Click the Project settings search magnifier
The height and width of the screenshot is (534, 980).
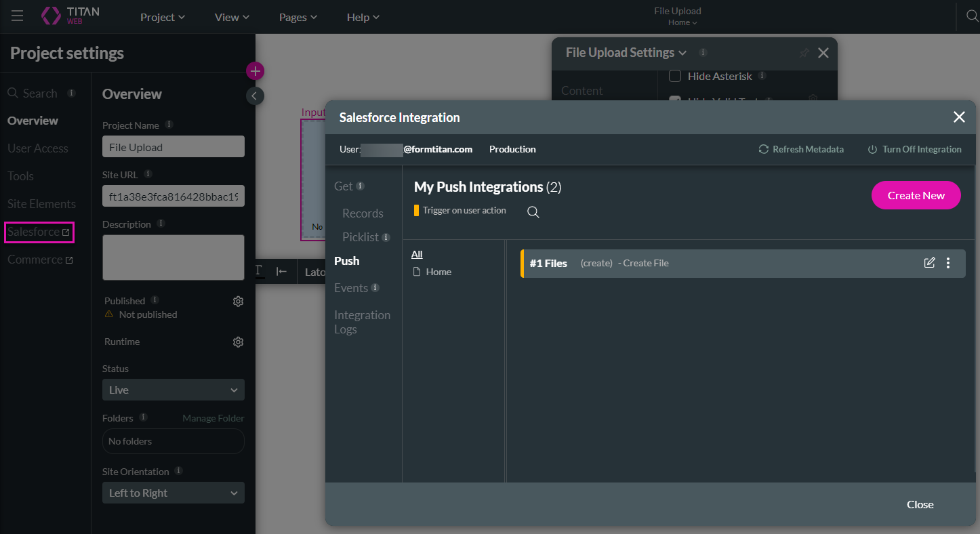click(x=13, y=93)
